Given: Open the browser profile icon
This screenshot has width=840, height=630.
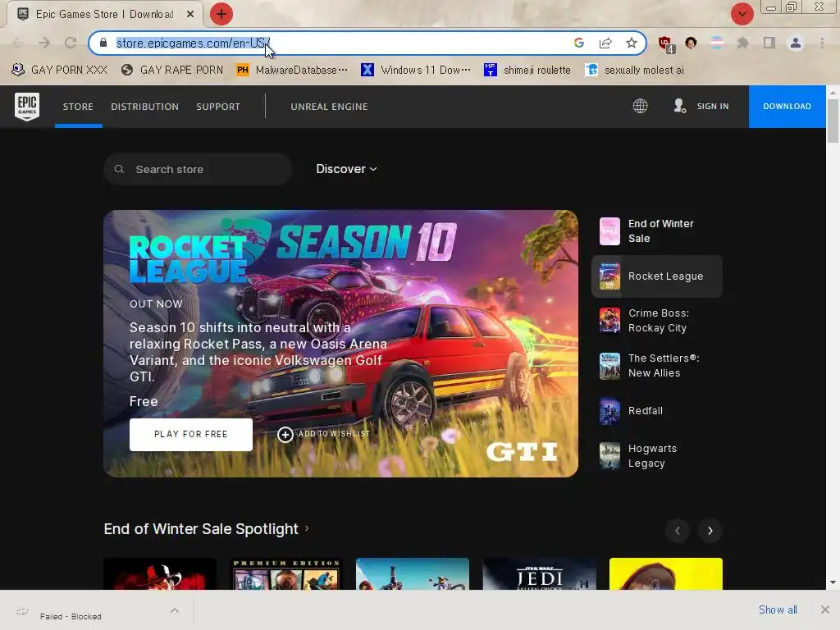Looking at the screenshot, I should coord(796,43).
